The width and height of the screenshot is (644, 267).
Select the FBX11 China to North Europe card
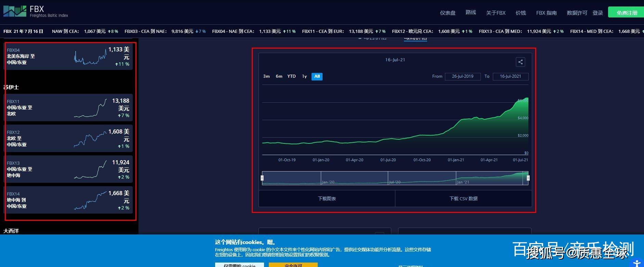coord(68,107)
